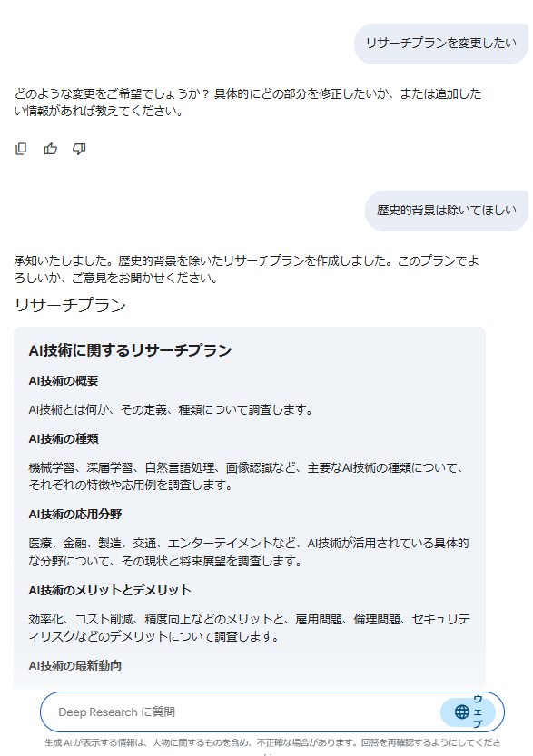Click the paragraph about 医療、金融、製造
The height and width of the screenshot is (756, 533).
249,552
